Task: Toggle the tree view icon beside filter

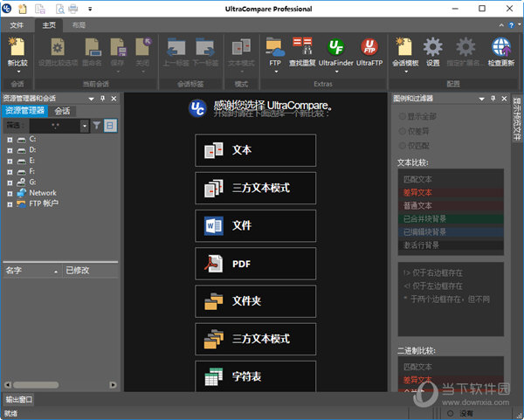Action: [110, 126]
